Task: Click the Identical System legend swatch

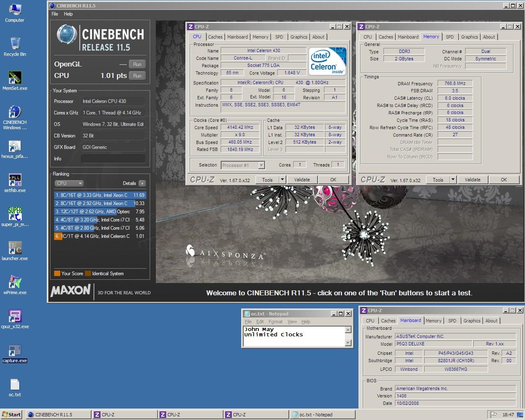Action: coord(88,274)
